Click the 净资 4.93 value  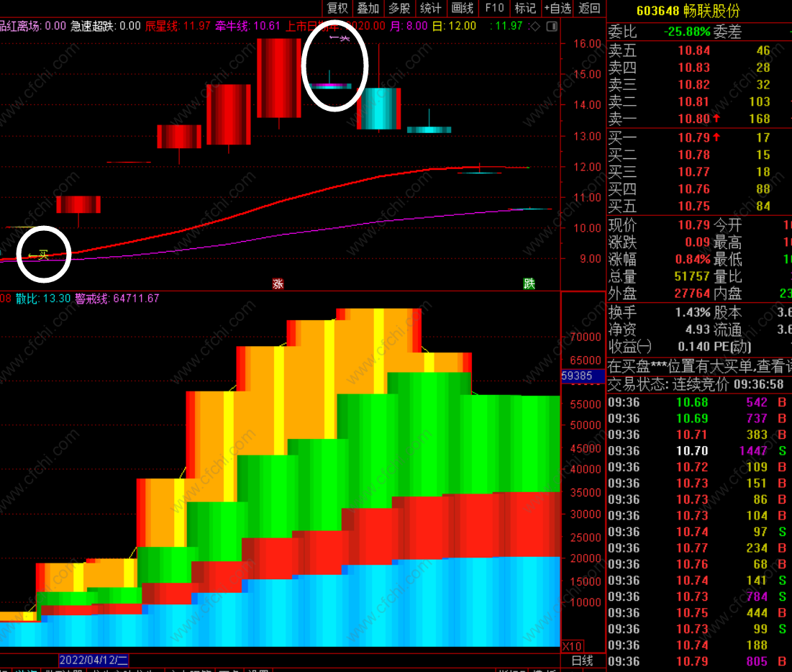[x=698, y=330]
